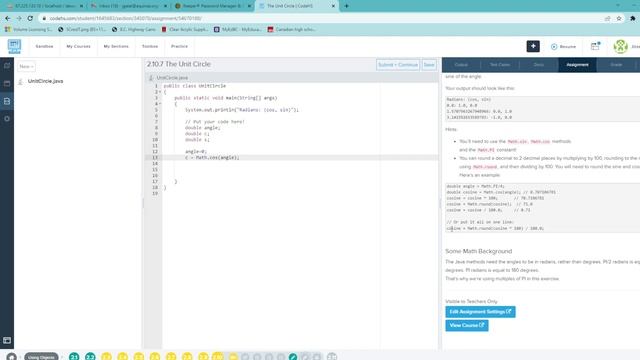Screen dimensions: 640x360
Task: Click the green checkmark circle in lesson bar
Action: click(x=293, y=357)
